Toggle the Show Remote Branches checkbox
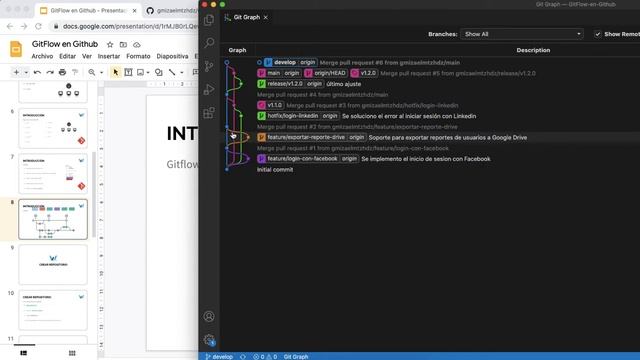 click(x=598, y=34)
